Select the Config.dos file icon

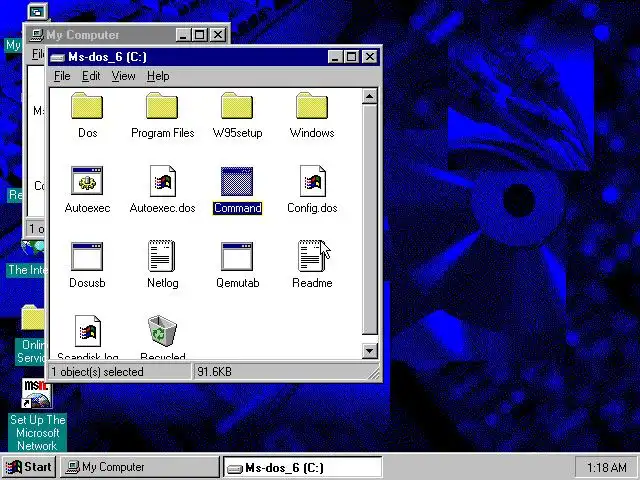(x=312, y=181)
